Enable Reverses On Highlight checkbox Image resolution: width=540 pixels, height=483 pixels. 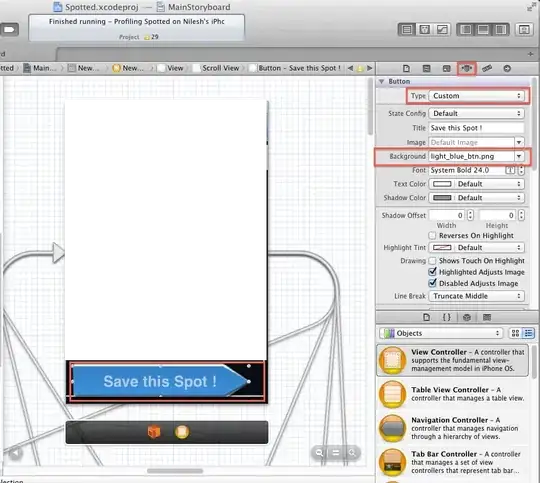point(432,236)
